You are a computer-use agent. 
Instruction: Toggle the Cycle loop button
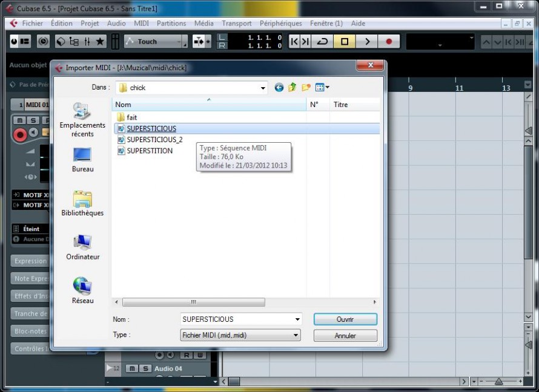pos(322,42)
